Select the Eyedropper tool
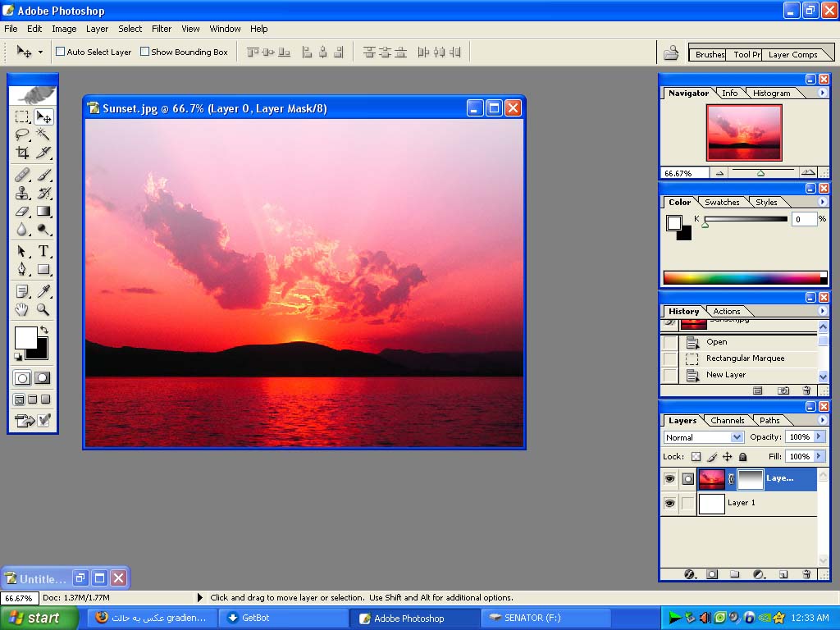 [43, 291]
